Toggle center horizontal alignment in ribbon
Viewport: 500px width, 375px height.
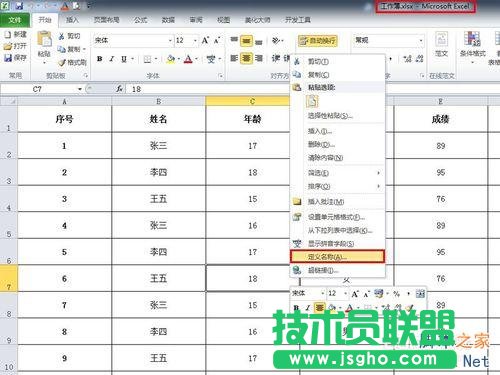[246, 58]
